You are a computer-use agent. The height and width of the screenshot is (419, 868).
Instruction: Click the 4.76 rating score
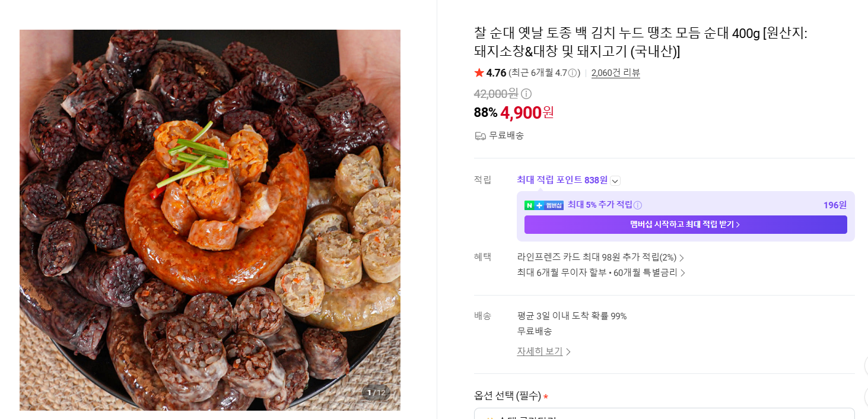click(496, 73)
